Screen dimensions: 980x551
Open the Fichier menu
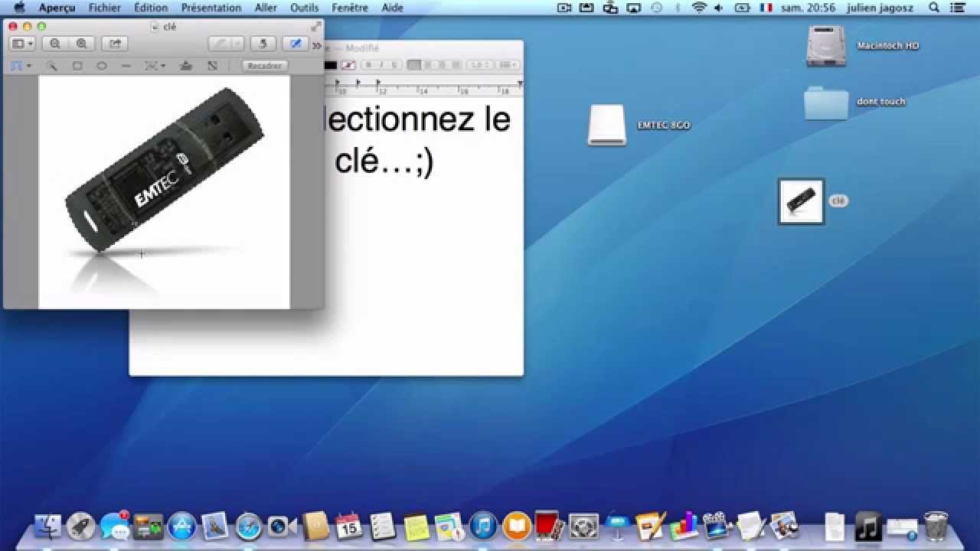104,8
